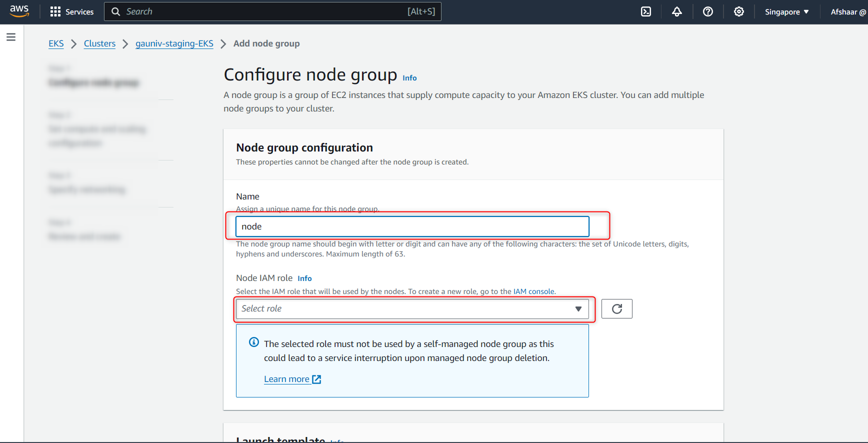
Task: Open the Services grid menu
Action: (x=72, y=11)
